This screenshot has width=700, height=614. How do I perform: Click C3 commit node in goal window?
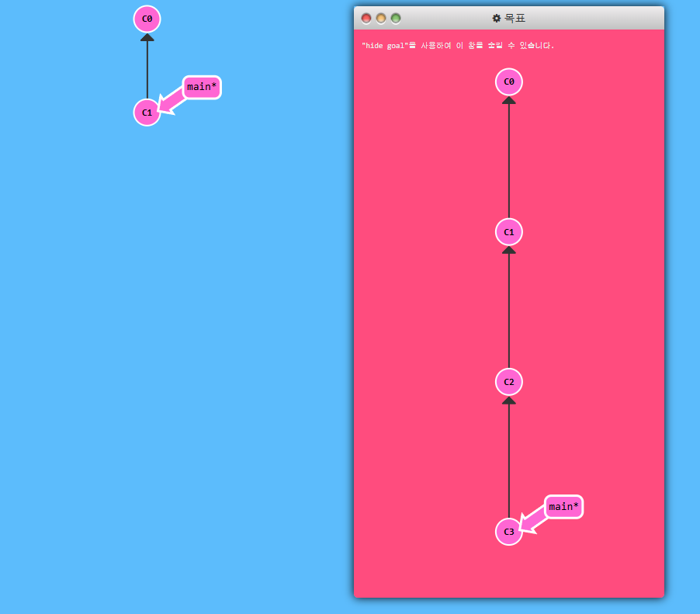[509, 532]
